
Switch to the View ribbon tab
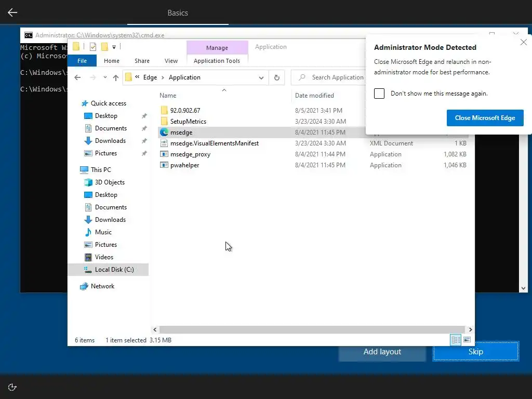click(171, 61)
